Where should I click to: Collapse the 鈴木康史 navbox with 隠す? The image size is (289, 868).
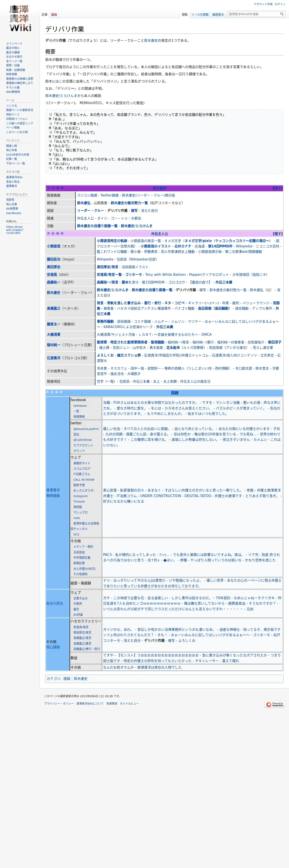278,188
